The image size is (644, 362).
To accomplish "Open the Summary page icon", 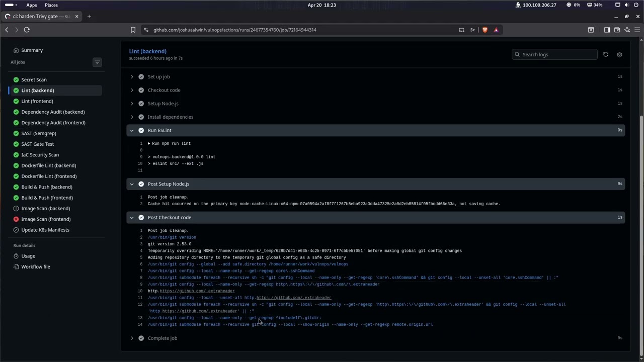I will pos(16,50).
